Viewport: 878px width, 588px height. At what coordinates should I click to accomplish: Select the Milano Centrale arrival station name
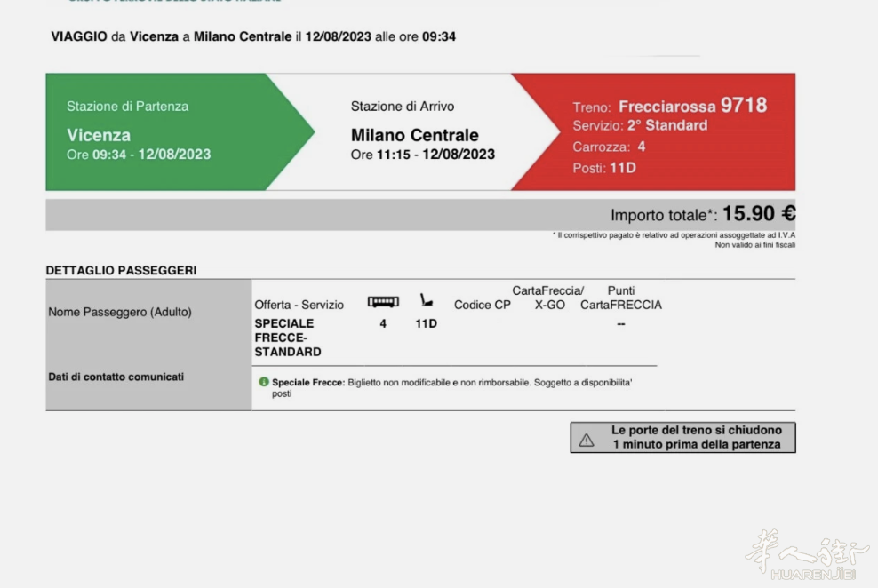(x=414, y=135)
